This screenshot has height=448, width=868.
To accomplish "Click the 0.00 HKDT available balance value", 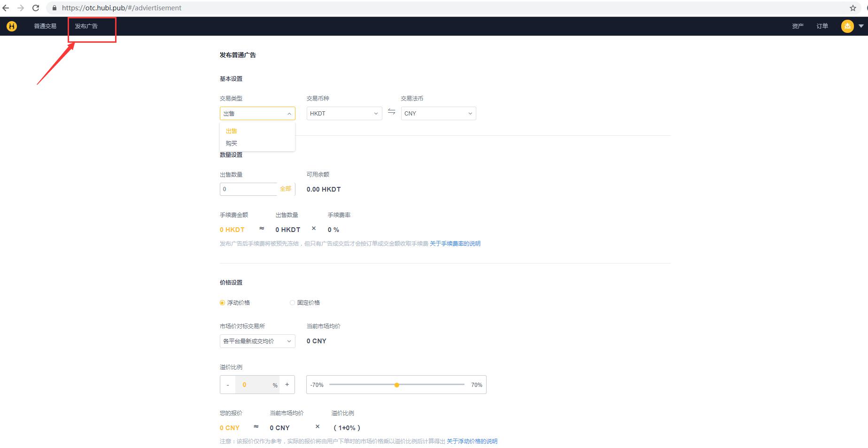I will [324, 189].
